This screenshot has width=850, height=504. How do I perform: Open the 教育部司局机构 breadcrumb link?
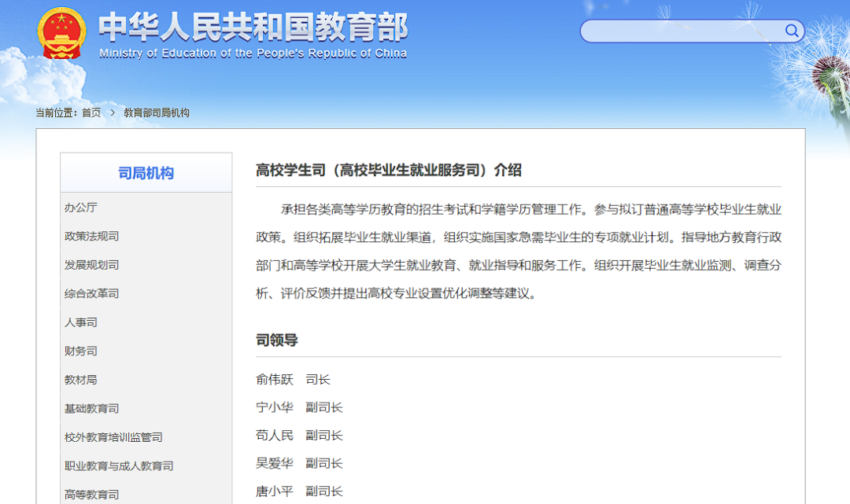[x=157, y=112]
